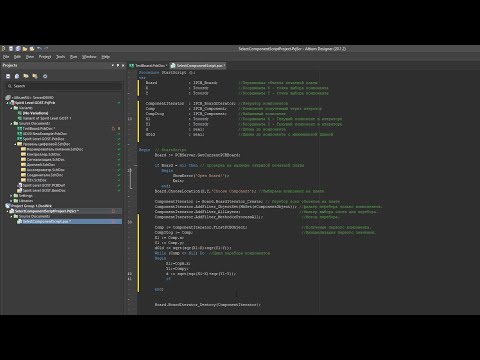
Task: Collapse the Spirit Level GOST project node
Action: click(x=8, y=103)
